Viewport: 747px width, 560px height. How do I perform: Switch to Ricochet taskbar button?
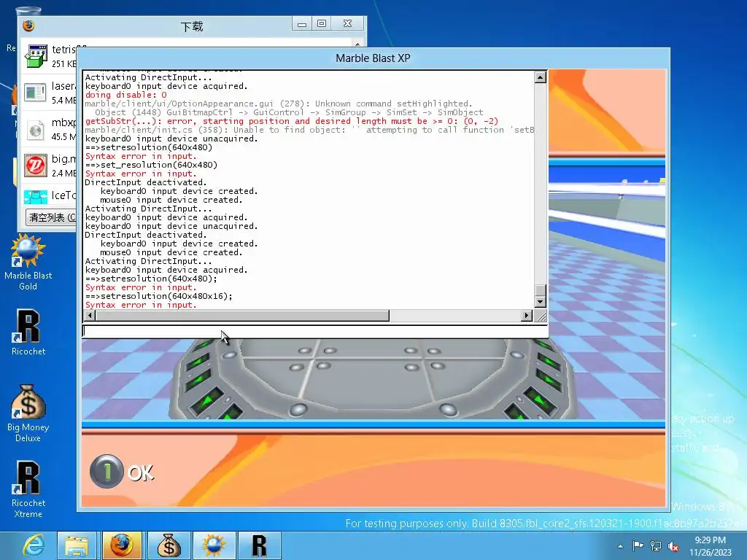coord(259,545)
